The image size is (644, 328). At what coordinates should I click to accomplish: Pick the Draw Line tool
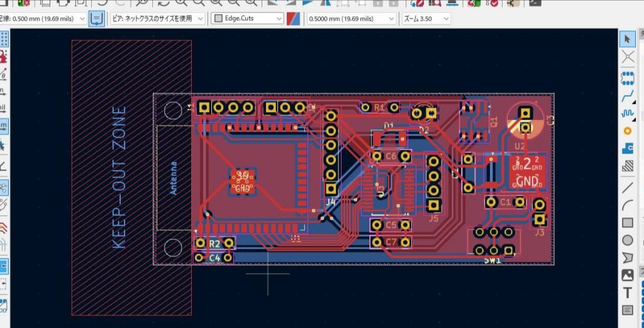(x=627, y=187)
